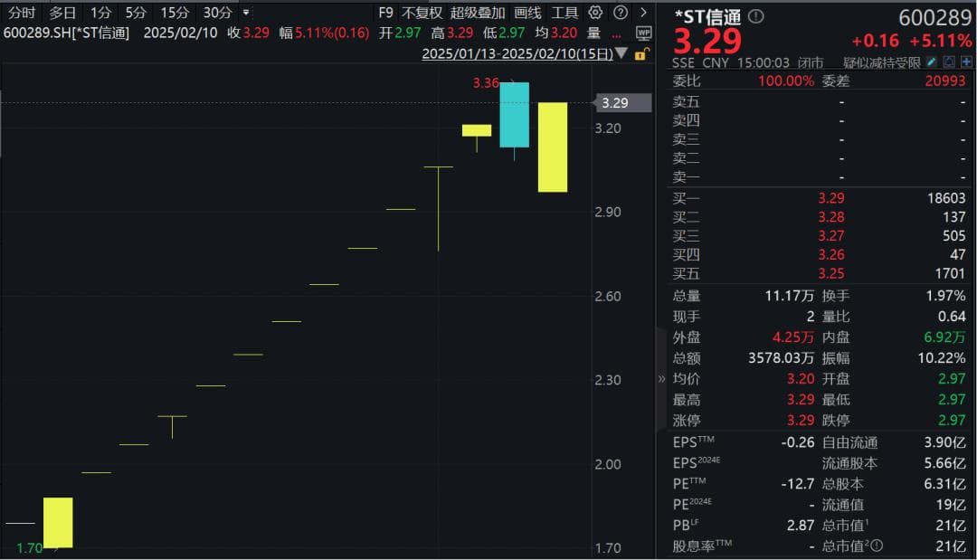Click 外盘 value 4.25万
This screenshot has height=560, width=977.
[793, 337]
